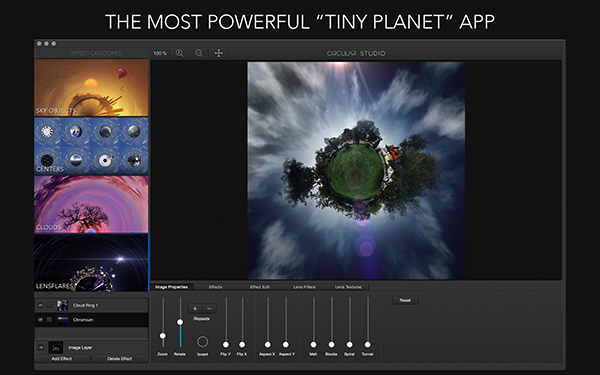Click the Invert circle icon
The image size is (600, 375).
(202, 341)
